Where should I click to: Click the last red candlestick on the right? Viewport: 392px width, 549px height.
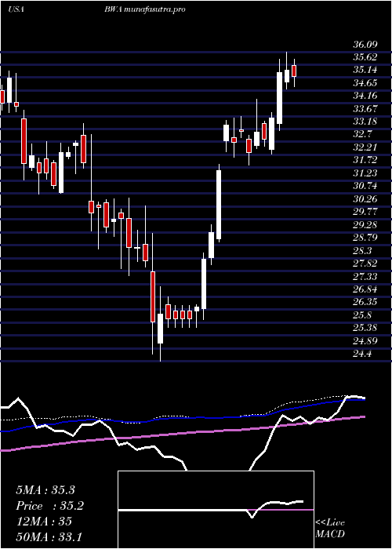point(294,71)
